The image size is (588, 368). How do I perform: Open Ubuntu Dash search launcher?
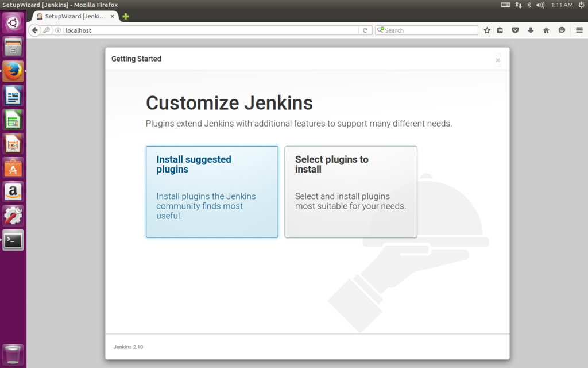coord(13,23)
